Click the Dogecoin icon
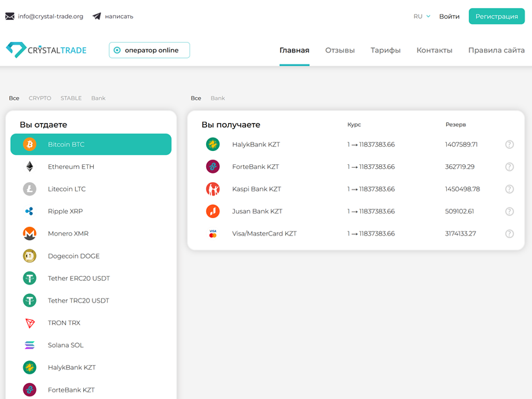The image size is (532, 399). [29, 256]
